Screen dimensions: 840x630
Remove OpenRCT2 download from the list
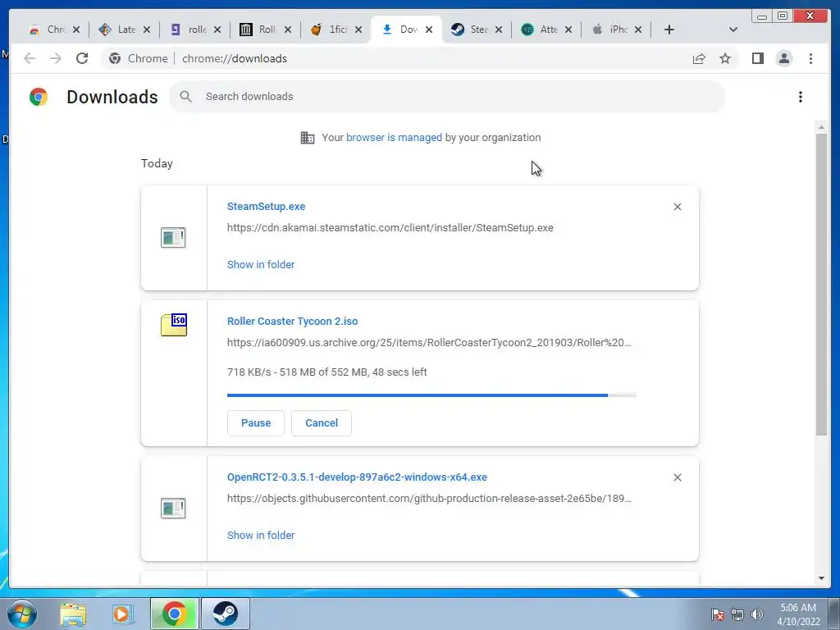tap(677, 477)
